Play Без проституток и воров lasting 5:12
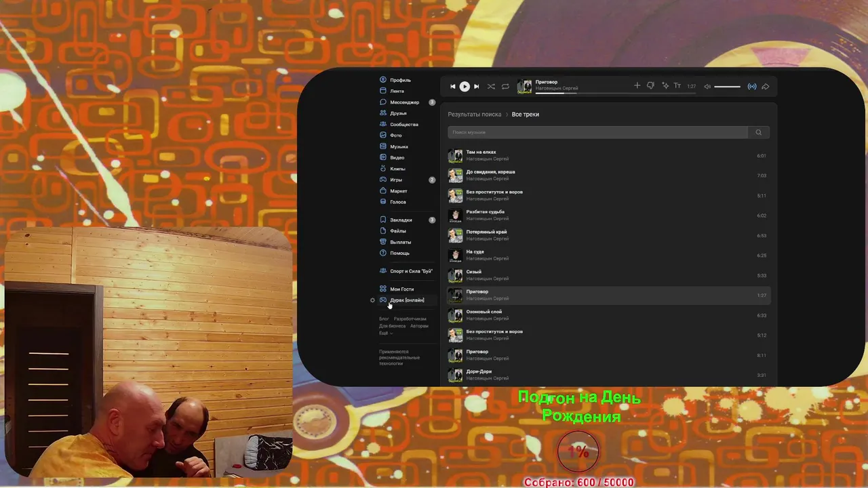 tap(608, 335)
